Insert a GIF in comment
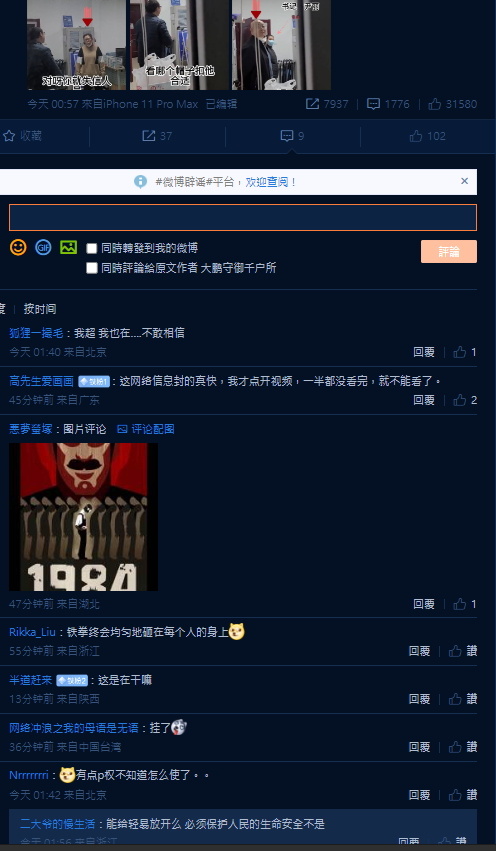The height and width of the screenshot is (851, 496). coord(43,247)
